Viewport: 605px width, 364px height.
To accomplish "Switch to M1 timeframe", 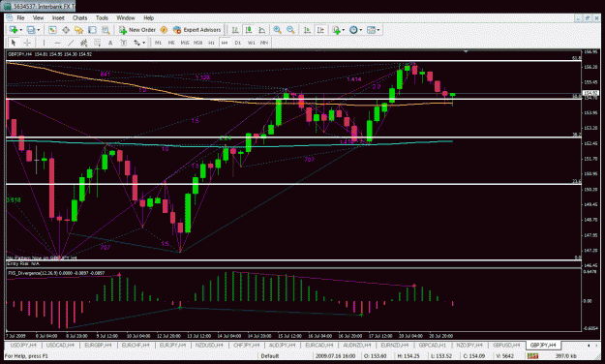I will 158,43.
